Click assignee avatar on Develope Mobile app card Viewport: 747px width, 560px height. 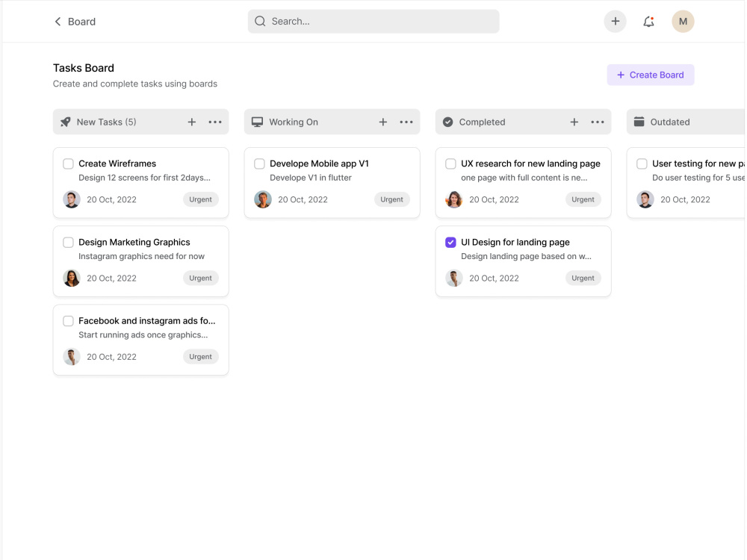tap(263, 199)
